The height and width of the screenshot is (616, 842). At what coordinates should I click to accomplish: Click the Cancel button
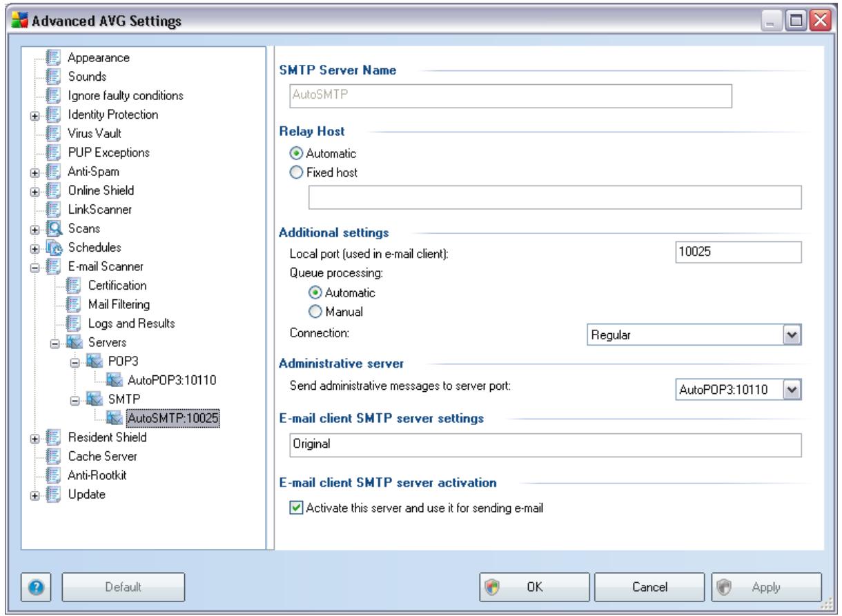(x=648, y=587)
